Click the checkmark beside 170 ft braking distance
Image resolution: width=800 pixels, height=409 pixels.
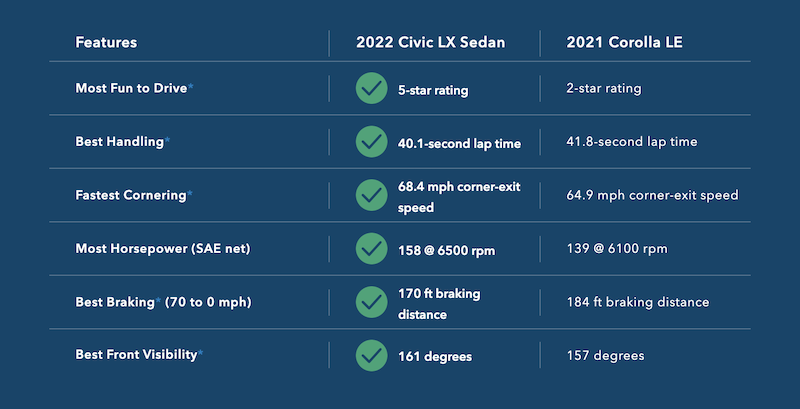[371, 302]
